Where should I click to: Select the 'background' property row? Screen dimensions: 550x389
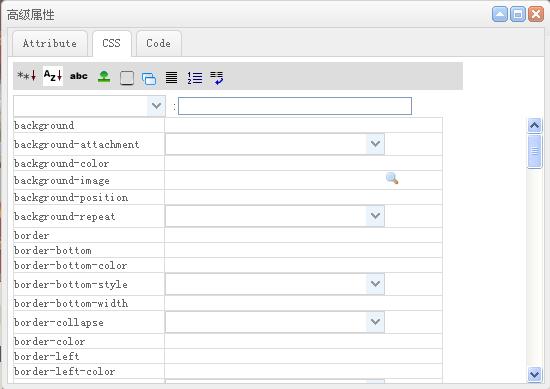(228, 125)
